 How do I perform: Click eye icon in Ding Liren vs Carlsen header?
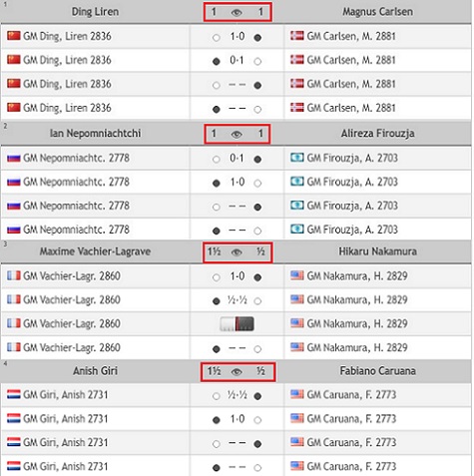tap(237, 13)
